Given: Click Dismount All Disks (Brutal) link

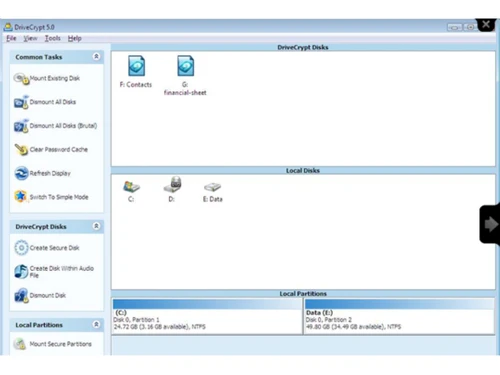Looking at the screenshot, I should [63, 126].
